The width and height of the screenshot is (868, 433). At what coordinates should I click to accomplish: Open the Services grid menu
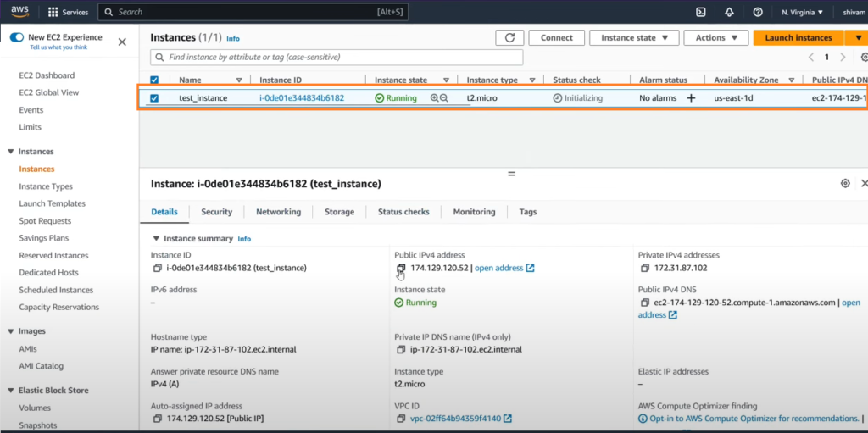pos(68,12)
